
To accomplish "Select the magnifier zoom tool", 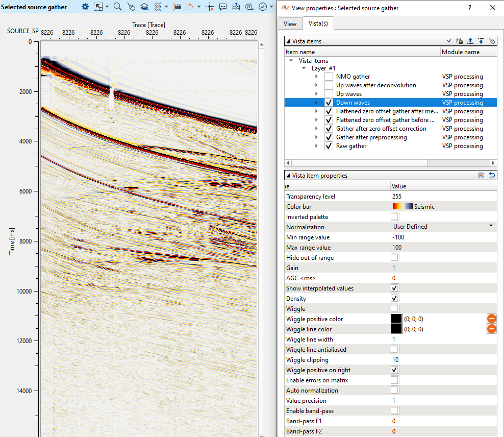I will point(117,7).
